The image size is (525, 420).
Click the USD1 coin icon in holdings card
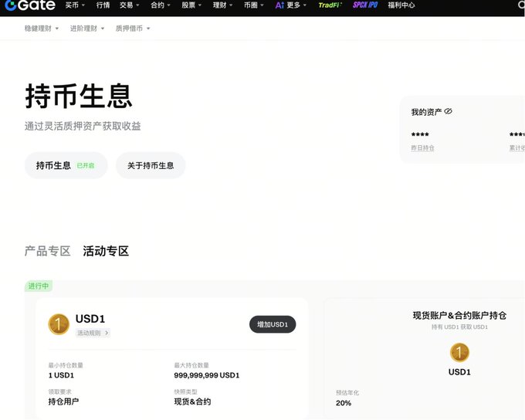coord(459,352)
